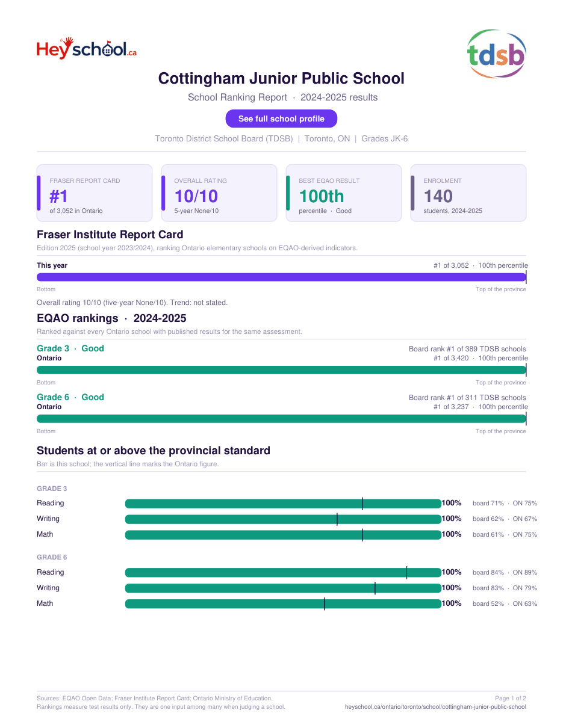
Task: Click the Best EQAO Result 100th card
Action: (x=344, y=193)
